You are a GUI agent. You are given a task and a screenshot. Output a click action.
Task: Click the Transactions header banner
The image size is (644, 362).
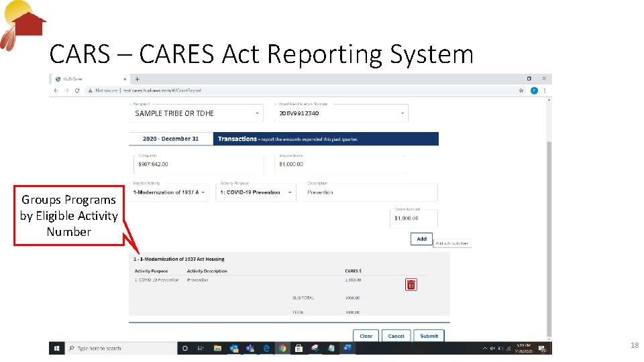(326, 139)
